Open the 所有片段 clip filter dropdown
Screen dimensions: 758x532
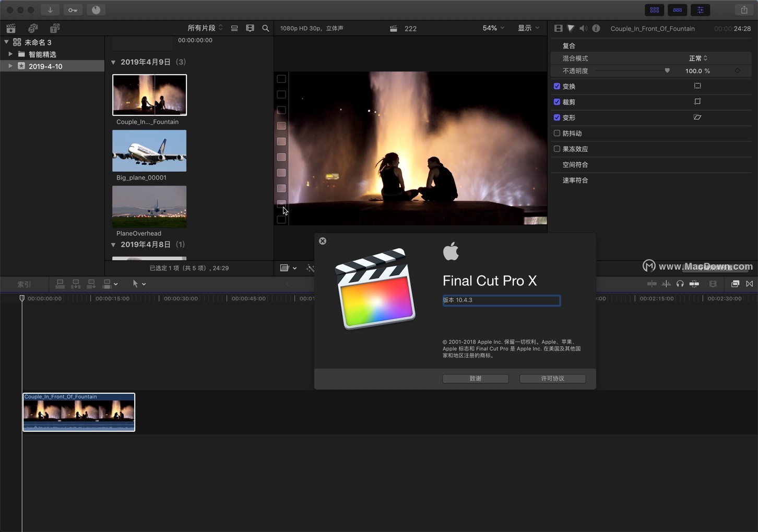click(205, 28)
